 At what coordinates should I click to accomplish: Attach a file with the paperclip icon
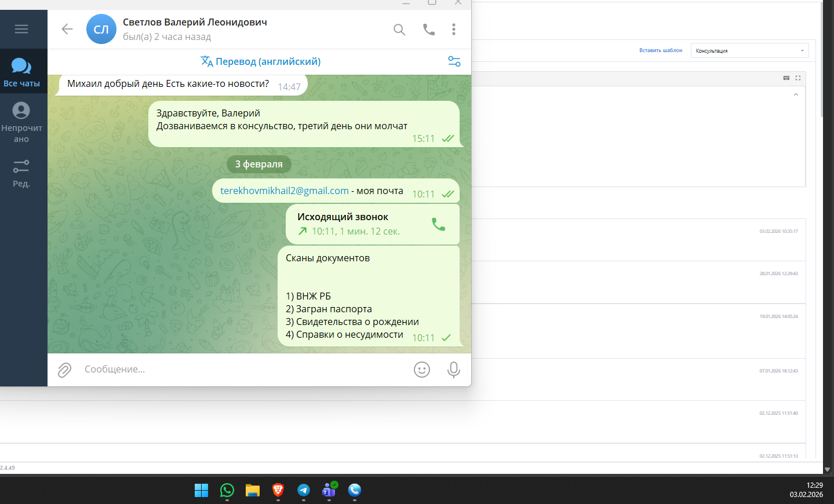click(64, 370)
